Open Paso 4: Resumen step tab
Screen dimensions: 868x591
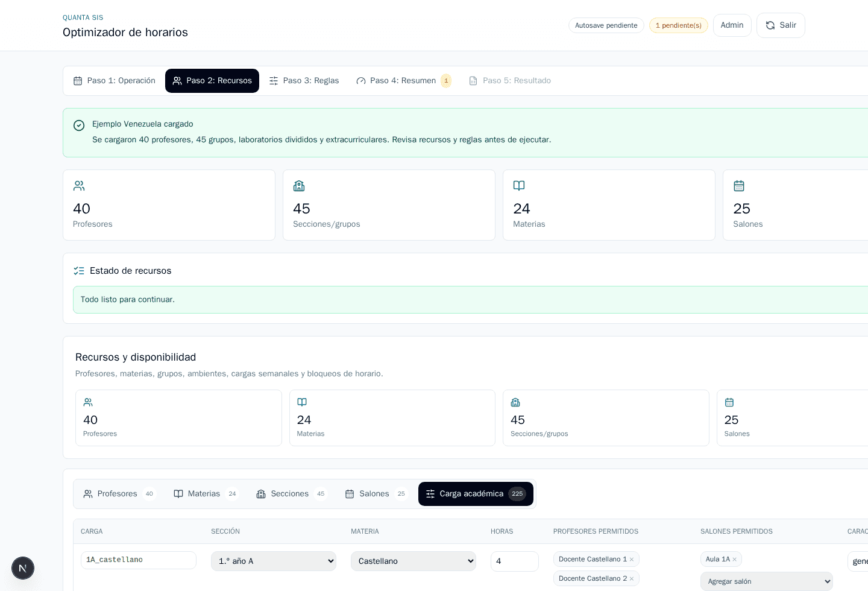pyautogui.click(x=403, y=81)
